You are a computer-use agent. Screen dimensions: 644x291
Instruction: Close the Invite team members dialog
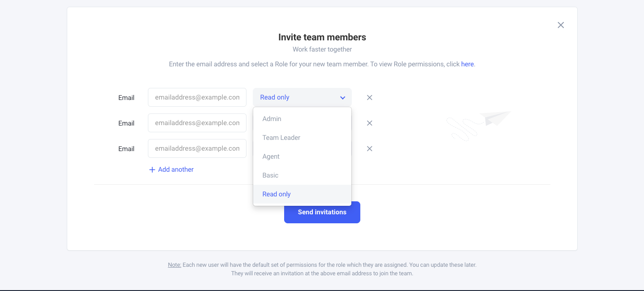(x=561, y=25)
